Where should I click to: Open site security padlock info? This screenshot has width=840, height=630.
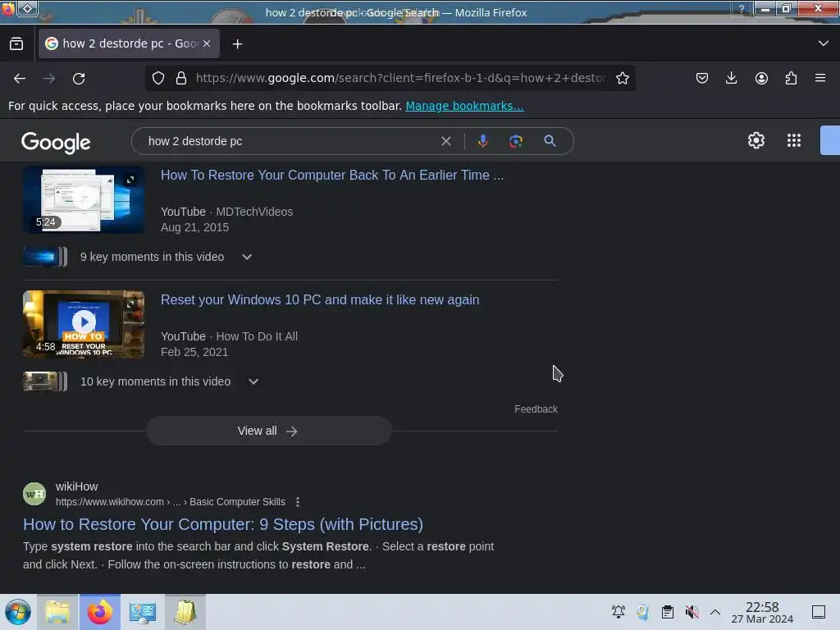point(181,78)
